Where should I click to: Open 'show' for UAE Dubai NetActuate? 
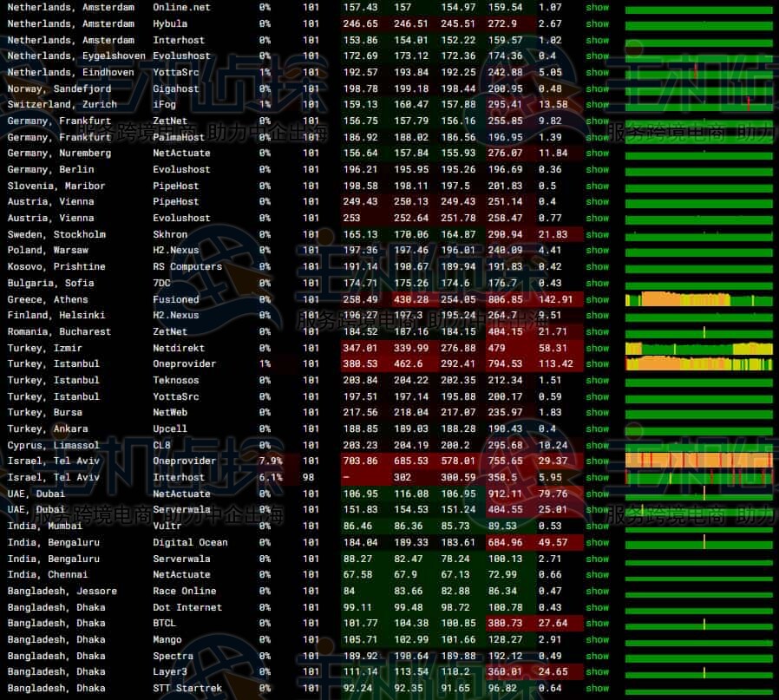(597, 494)
